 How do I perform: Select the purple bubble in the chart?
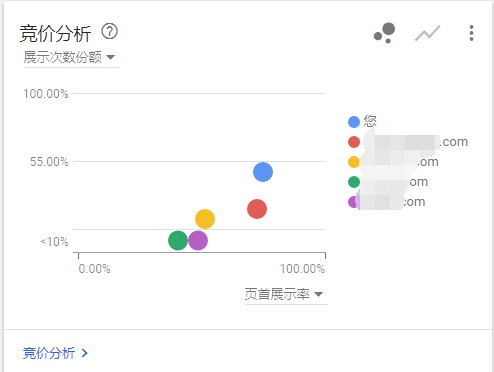pyautogui.click(x=198, y=240)
